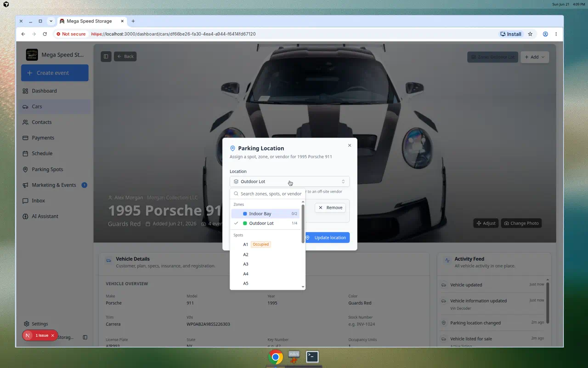Select the Outdoor Lot zone option
This screenshot has width=588, height=368.
[266, 224]
